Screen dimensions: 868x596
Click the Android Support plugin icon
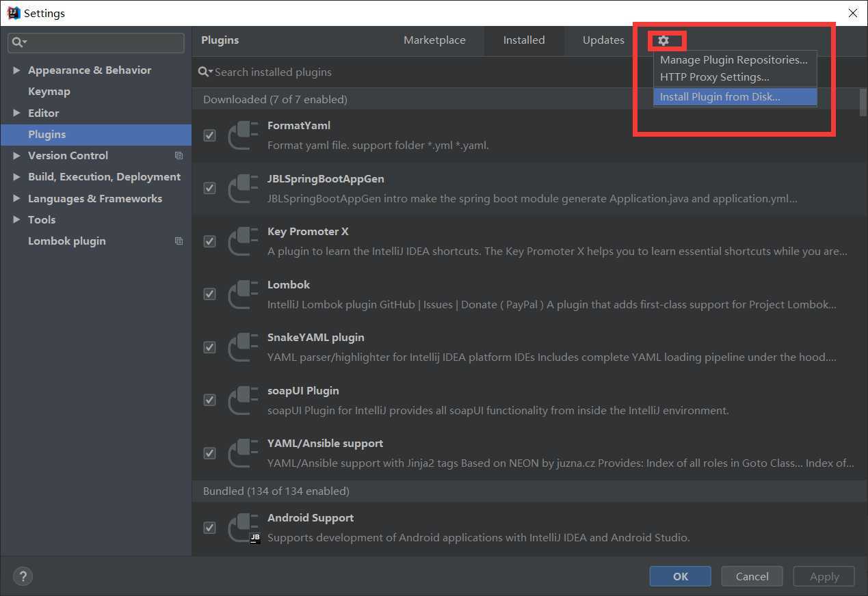tap(243, 528)
